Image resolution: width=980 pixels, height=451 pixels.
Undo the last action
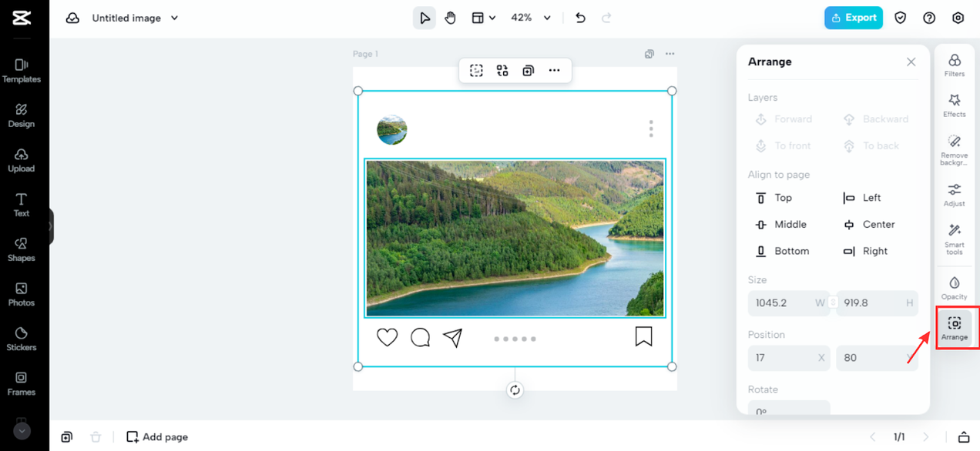580,18
